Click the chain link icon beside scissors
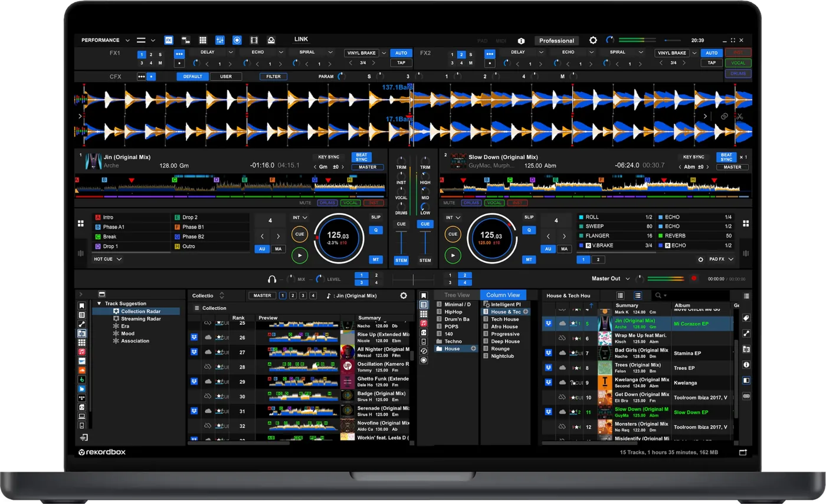This screenshot has width=826, height=504. [x=725, y=116]
